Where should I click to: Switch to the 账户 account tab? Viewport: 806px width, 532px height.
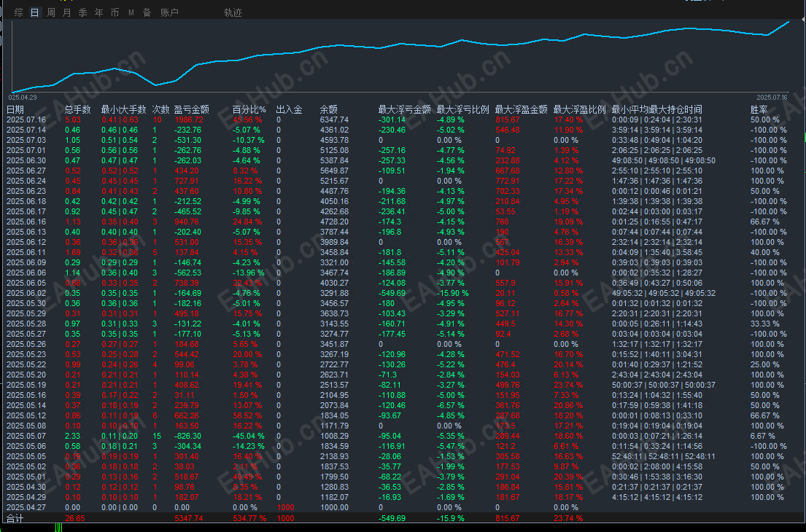(x=169, y=12)
